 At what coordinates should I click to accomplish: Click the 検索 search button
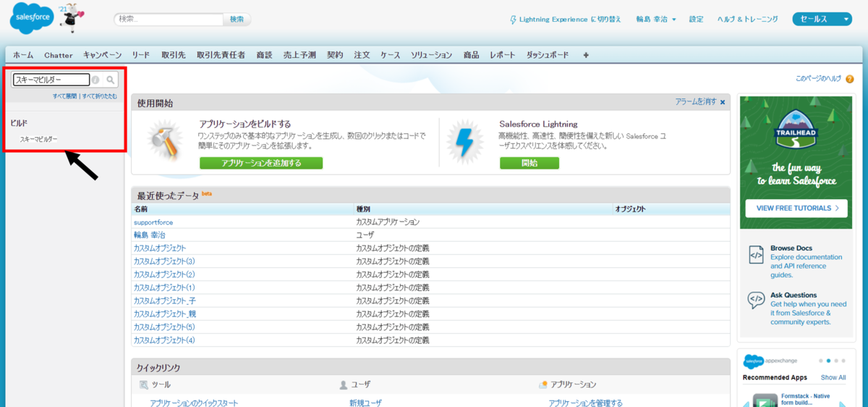[237, 20]
